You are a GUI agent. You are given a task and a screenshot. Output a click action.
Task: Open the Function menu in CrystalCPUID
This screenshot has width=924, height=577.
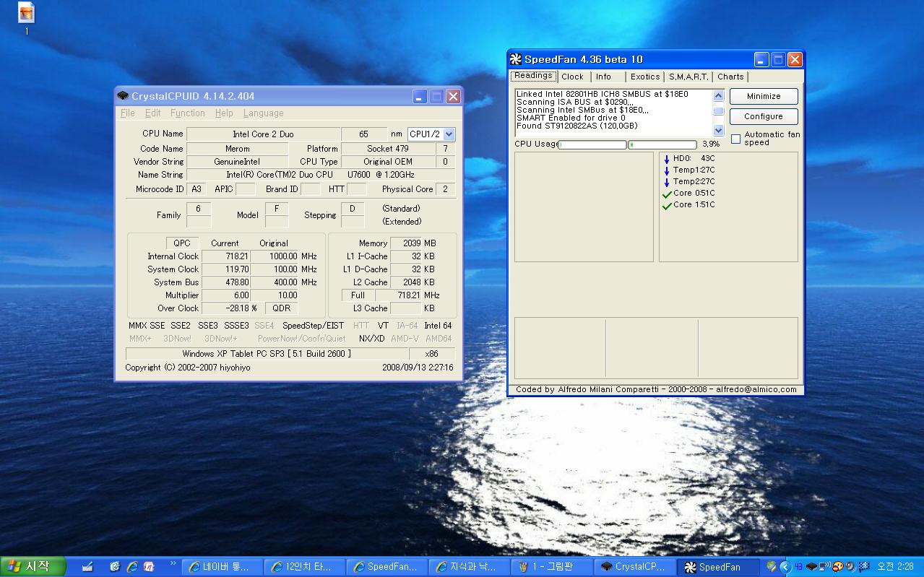188,113
